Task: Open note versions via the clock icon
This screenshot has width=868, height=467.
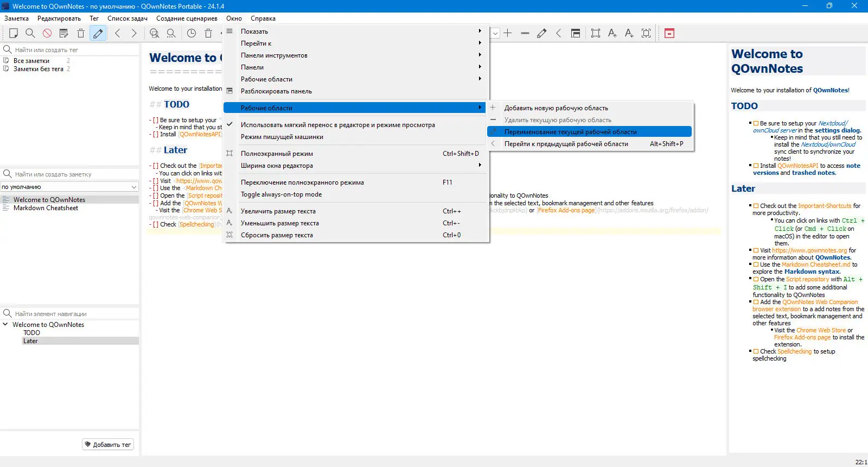Action: pos(192,33)
